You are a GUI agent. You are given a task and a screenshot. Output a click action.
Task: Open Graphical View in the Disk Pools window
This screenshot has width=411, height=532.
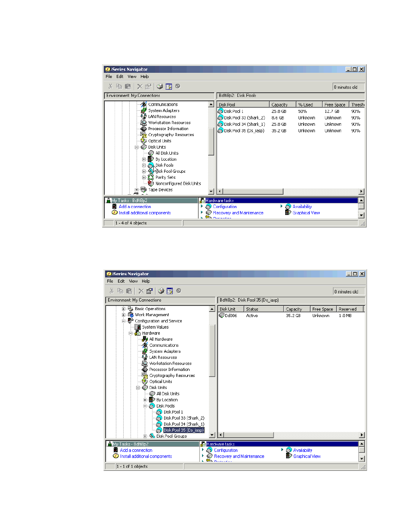pos(306,213)
